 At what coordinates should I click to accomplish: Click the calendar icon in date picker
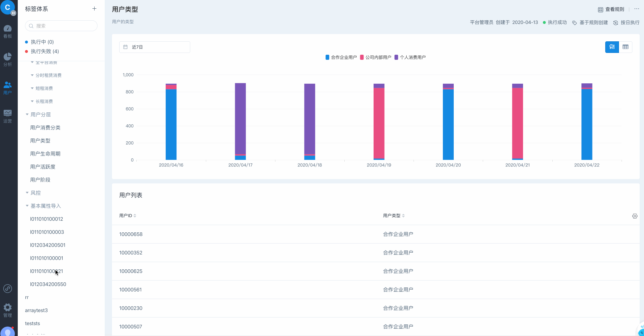point(125,47)
